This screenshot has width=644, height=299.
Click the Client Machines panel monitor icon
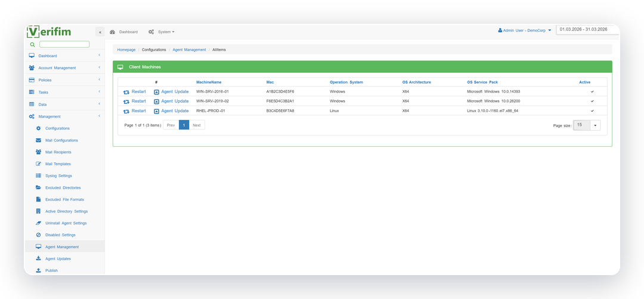(x=120, y=67)
